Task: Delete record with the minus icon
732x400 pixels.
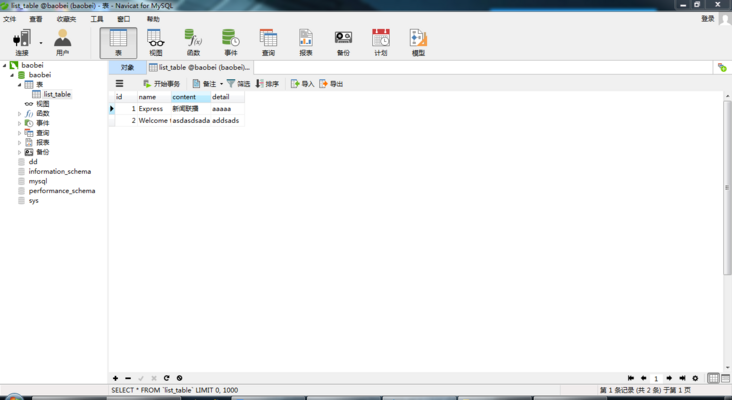Action: point(128,378)
